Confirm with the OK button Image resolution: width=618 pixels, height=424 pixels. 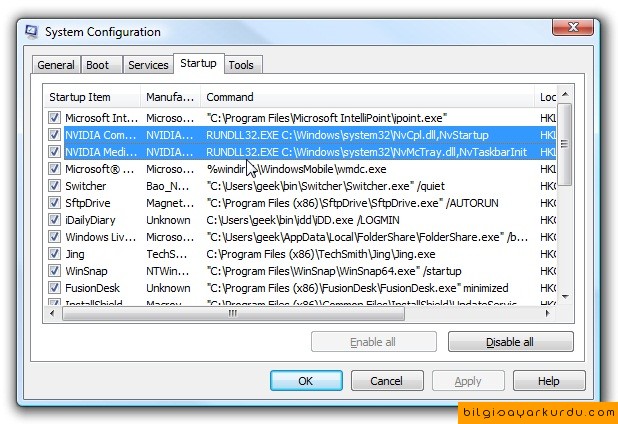click(x=306, y=381)
